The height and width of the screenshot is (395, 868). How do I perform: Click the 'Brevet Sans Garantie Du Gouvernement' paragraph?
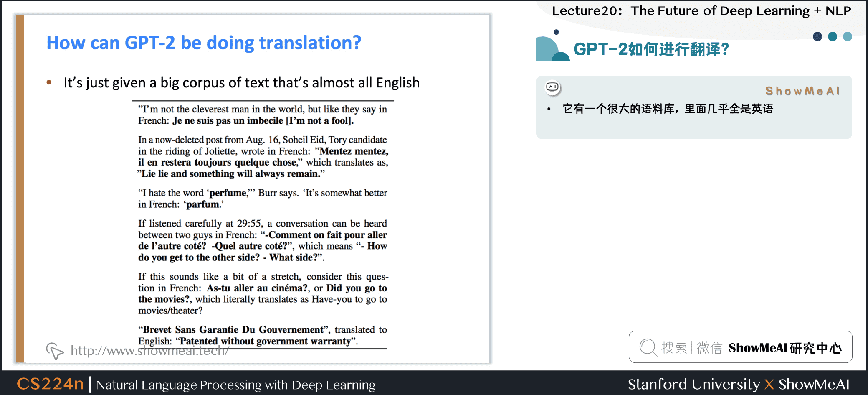pyautogui.click(x=263, y=335)
